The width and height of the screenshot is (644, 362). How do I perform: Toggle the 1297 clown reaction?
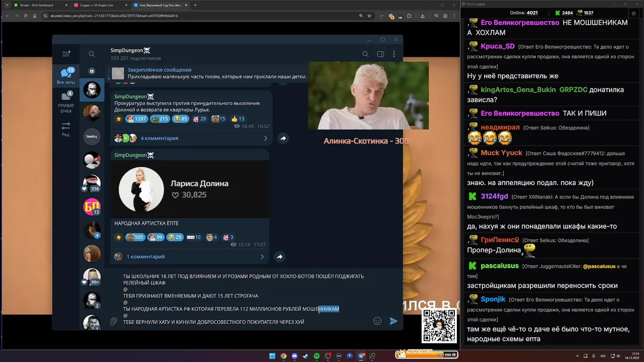coord(136,119)
